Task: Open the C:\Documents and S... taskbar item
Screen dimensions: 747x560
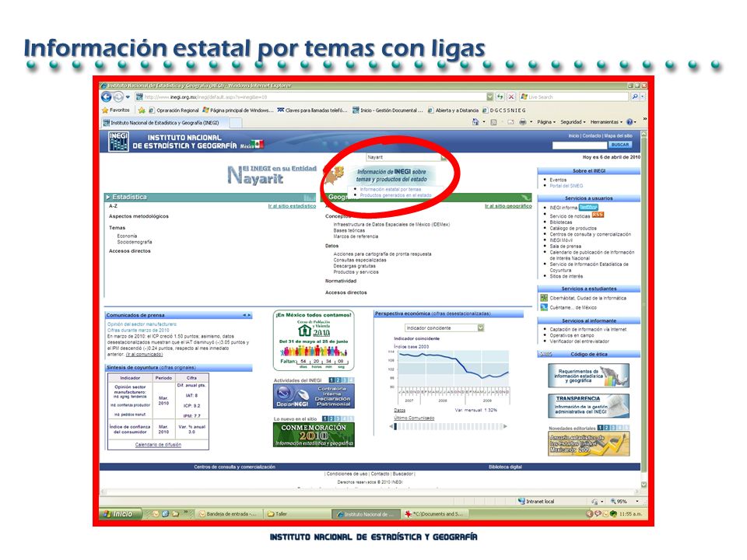Action: [x=435, y=514]
